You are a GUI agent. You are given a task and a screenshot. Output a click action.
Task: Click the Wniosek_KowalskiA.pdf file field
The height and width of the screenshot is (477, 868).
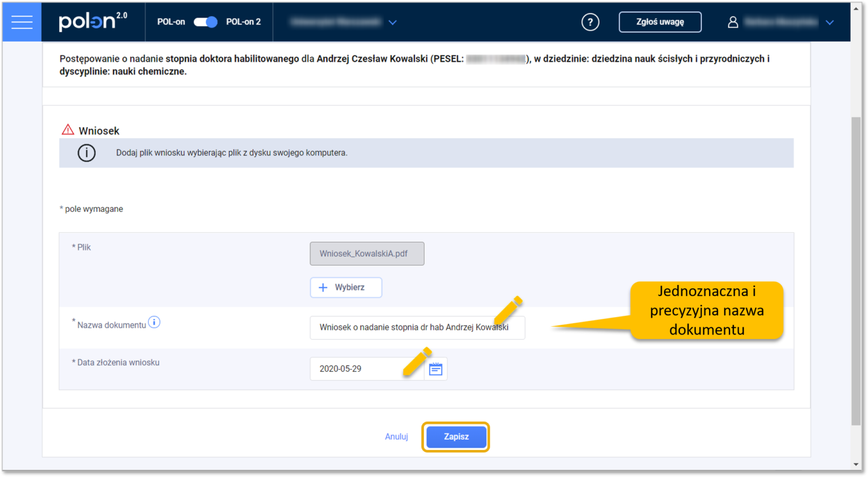(367, 254)
